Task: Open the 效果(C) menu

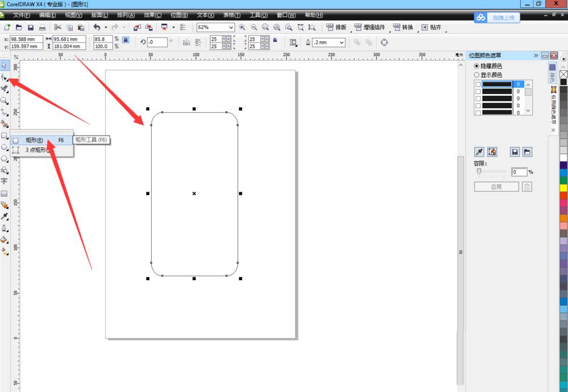Action: tap(152, 15)
